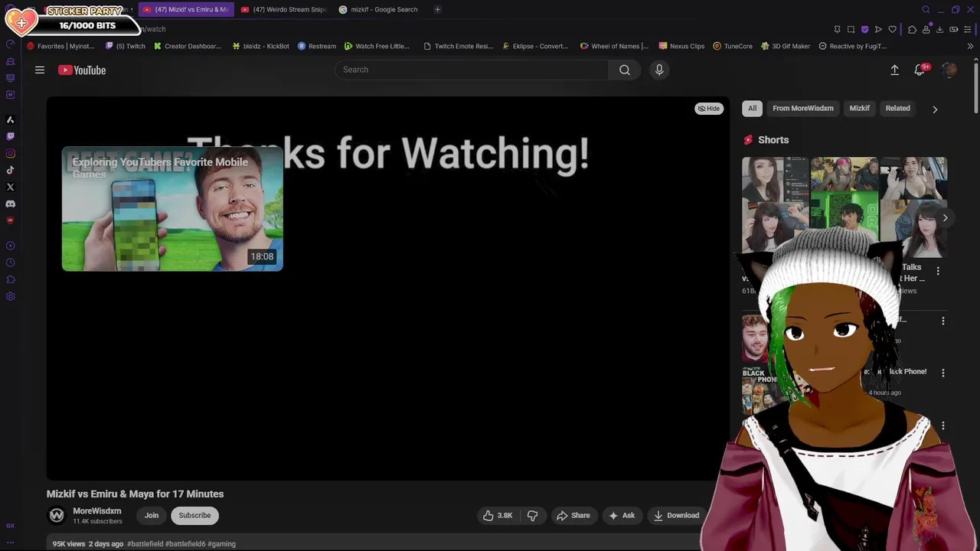
Task: Switch to mizkif Google Search tab
Action: coord(379,9)
